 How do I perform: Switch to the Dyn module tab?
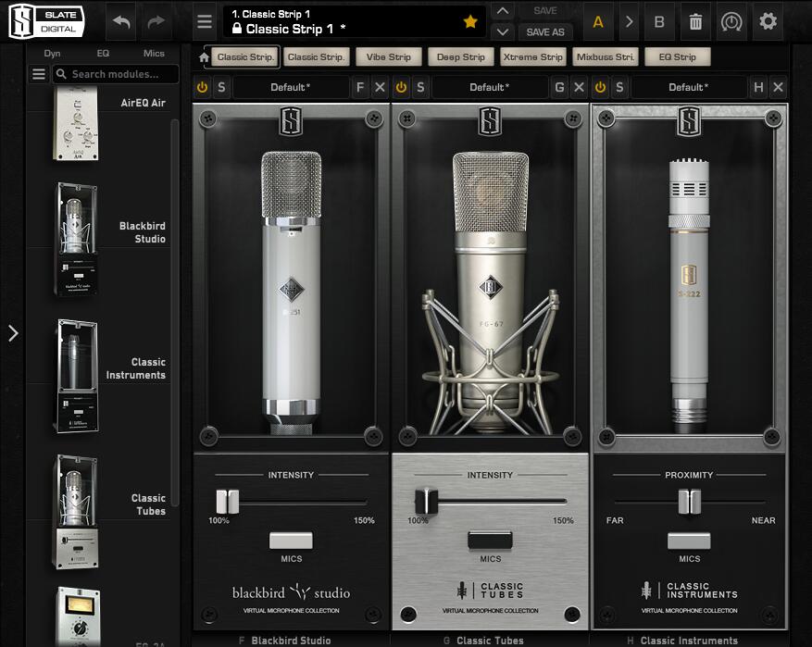tap(52, 54)
